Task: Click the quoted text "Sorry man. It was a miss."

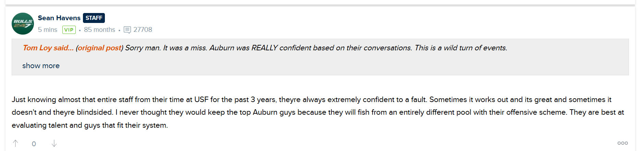Action: click(166, 48)
